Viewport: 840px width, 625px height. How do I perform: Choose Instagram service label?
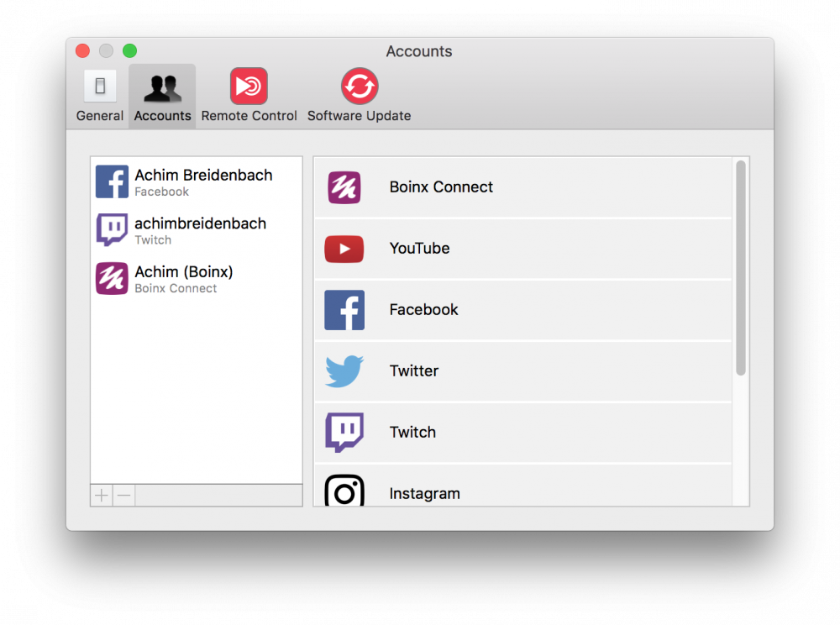(x=424, y=493)
